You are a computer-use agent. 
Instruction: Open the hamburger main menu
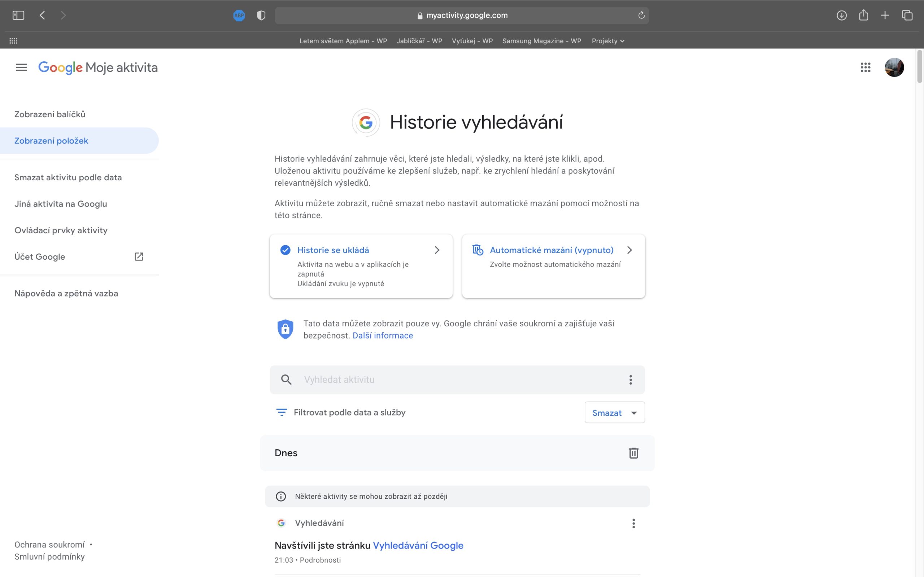21,67
